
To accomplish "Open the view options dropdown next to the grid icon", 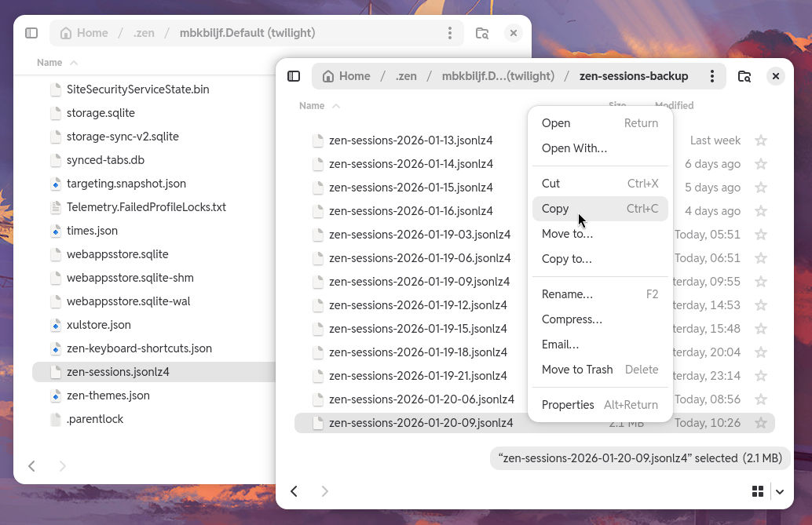I will [779, 490].
